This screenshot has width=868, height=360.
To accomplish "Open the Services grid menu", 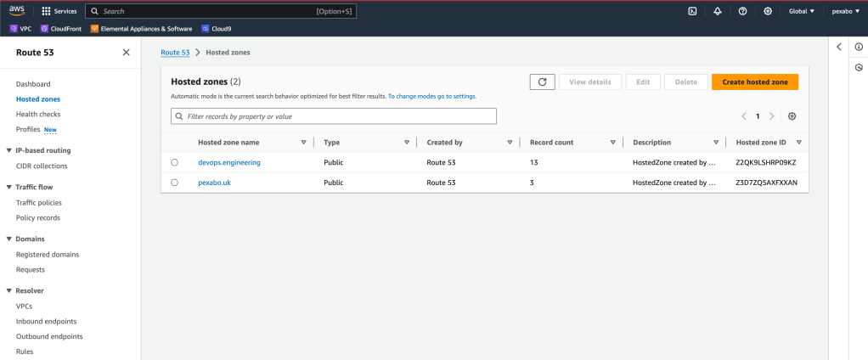I will (x=59, y=11).
